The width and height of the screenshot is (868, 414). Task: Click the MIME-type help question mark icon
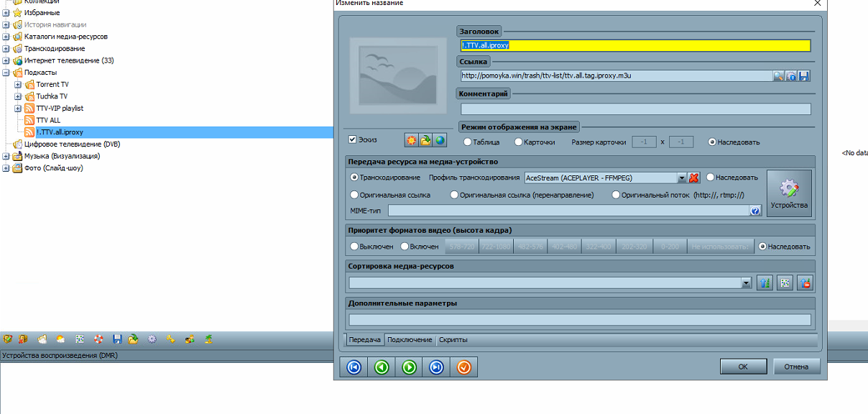coord(755,211)
